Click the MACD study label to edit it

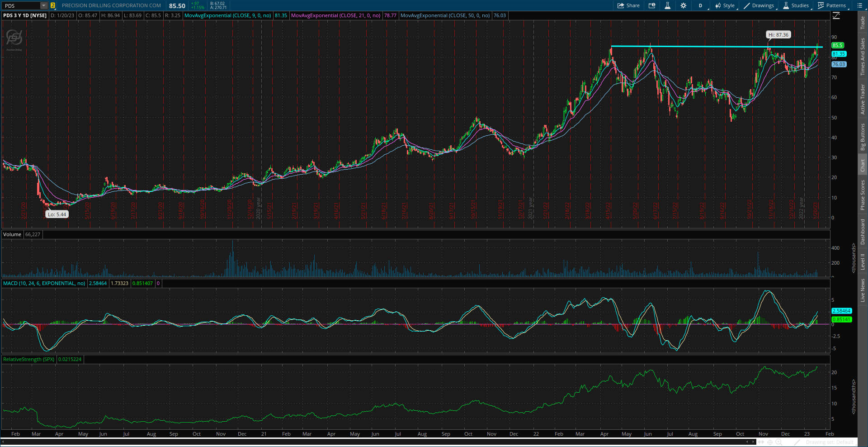click(x=43, y=283)
